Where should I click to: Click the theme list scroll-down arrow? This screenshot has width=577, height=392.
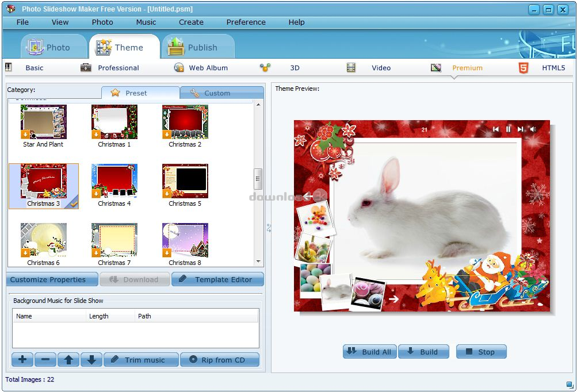tap(258, 262)
